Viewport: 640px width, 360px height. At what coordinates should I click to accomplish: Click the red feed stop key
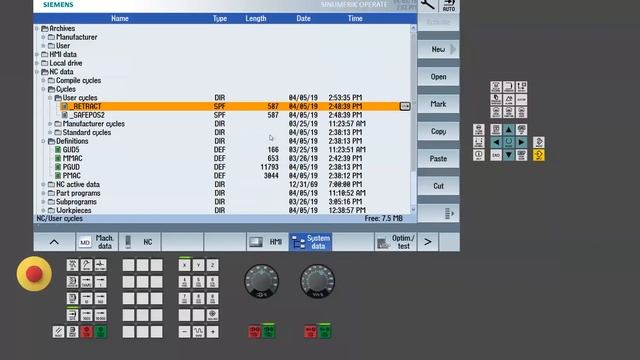[311, 331]
